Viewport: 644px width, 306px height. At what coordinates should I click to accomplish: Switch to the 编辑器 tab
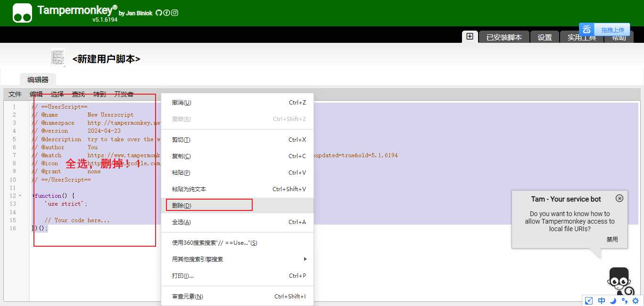pos(38,80)
